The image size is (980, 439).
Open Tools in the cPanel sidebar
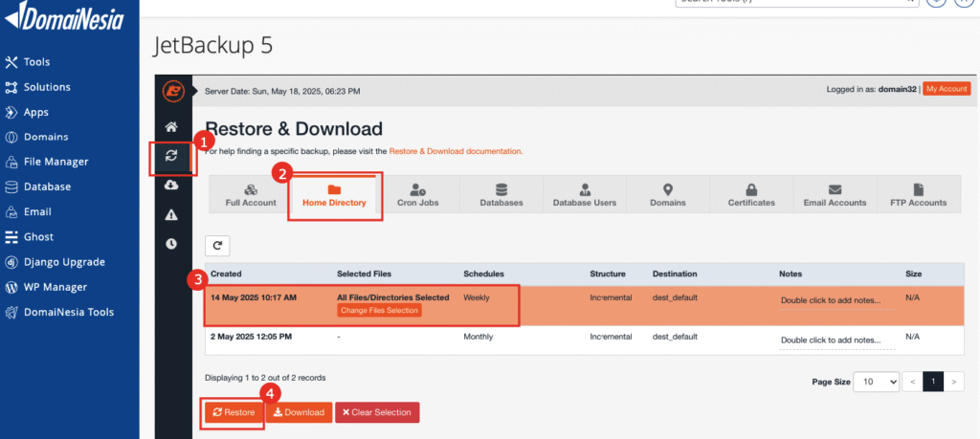(x=28, y=62)
